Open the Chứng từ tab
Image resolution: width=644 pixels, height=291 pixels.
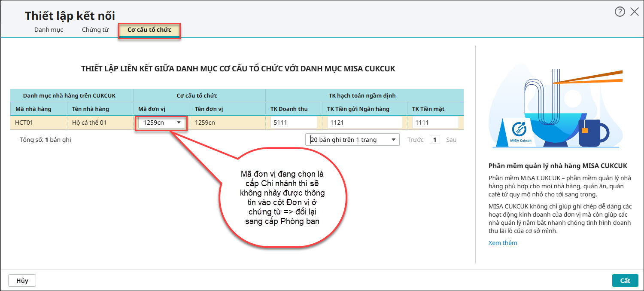coord(95,30)
